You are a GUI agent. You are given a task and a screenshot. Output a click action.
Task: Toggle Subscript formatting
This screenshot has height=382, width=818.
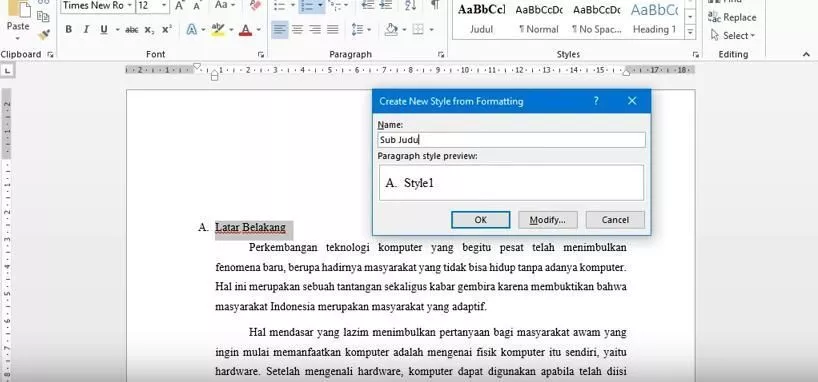coord(149,30)
